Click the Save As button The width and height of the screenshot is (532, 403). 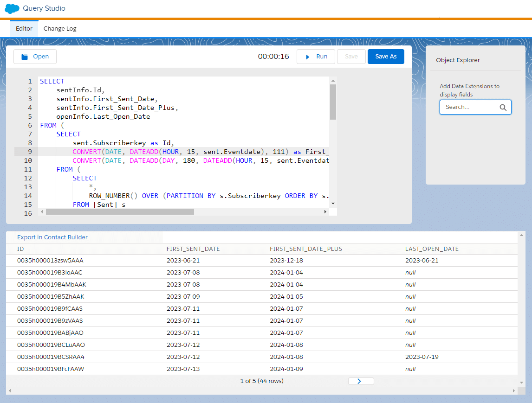tap(386, 57)
